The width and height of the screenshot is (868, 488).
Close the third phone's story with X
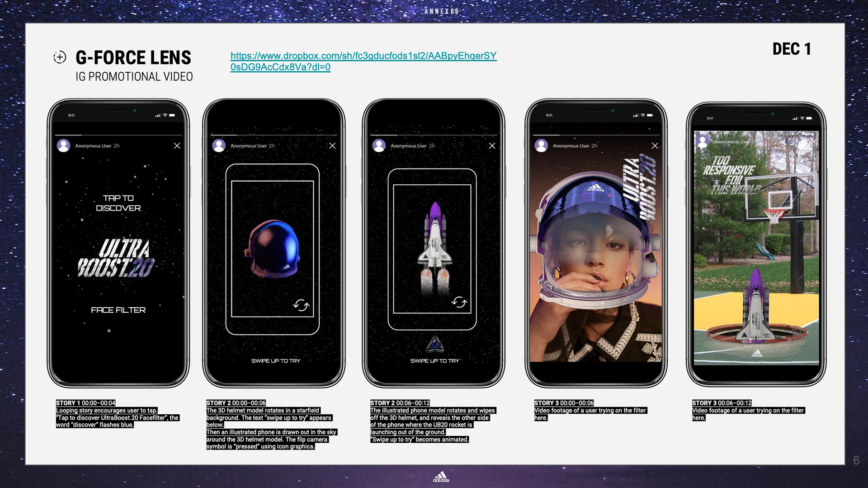click(492, 145)
